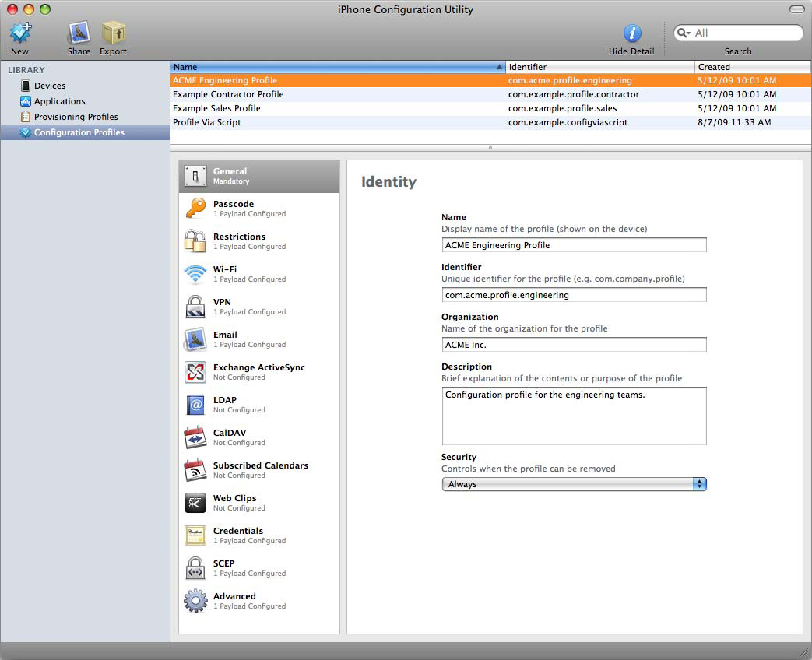
Task: Sort profiles by the Name column
Action: coord(338,67)
